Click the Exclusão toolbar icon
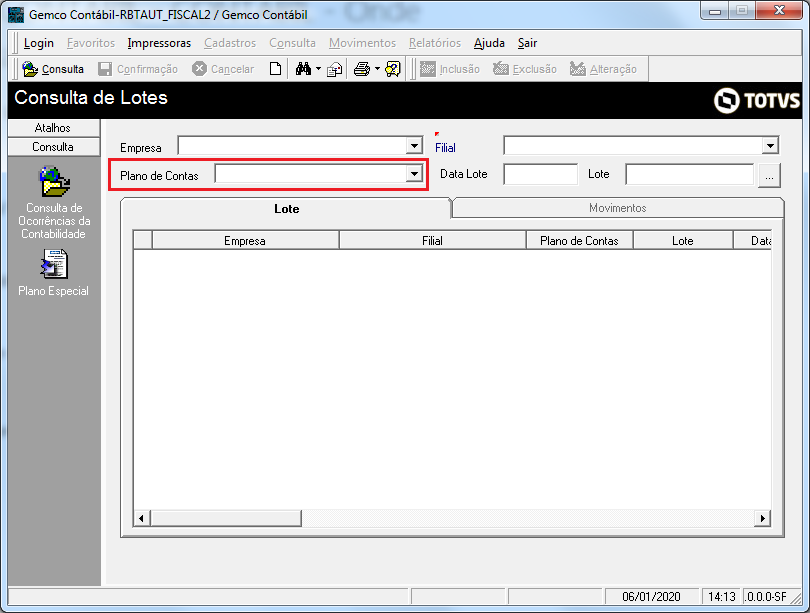This screenshot has height=613, width=810. [x=501, y=69]
